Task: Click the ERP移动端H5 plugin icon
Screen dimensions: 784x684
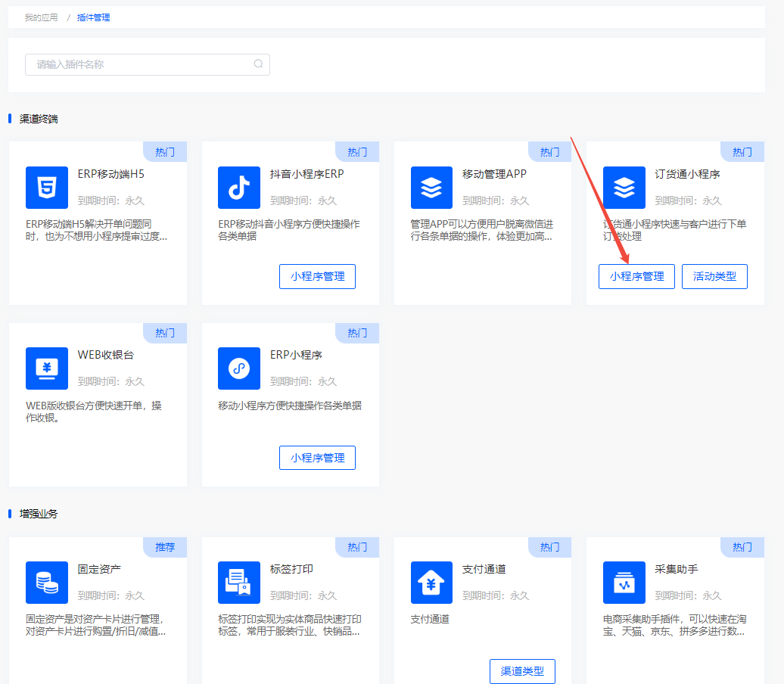Action: [x=46, y=188]
